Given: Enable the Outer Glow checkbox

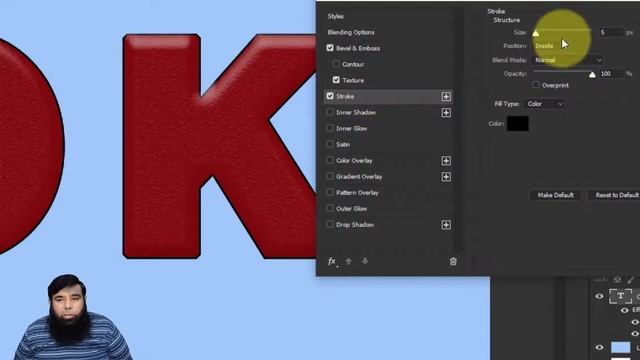Looking at the screenshot, I should pos(330,208).
